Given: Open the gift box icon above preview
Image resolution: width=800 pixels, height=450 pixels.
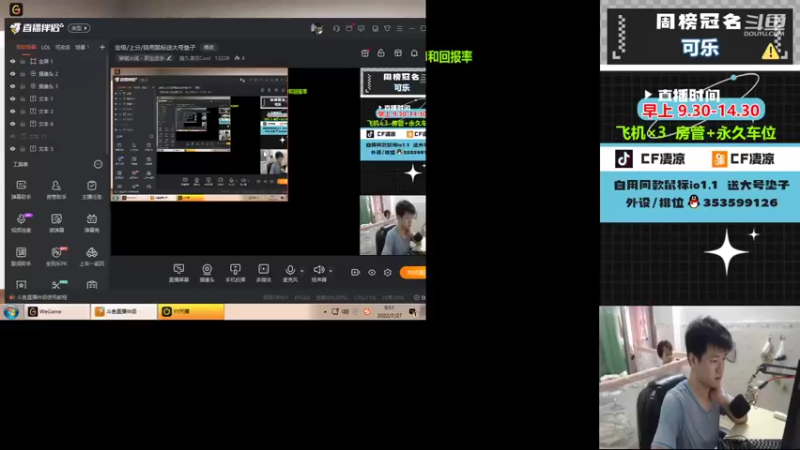Looking at the screenshot, I should 365,53.
